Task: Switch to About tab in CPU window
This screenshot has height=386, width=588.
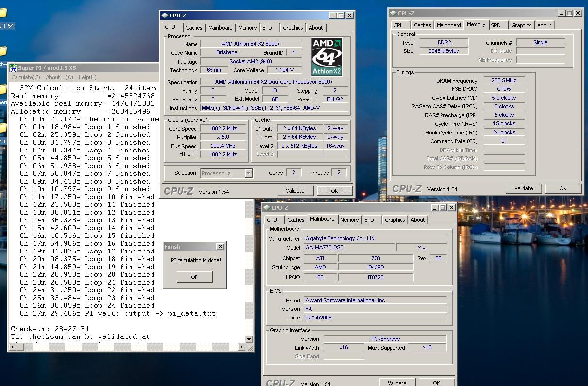Action: (x=316, y=28)
